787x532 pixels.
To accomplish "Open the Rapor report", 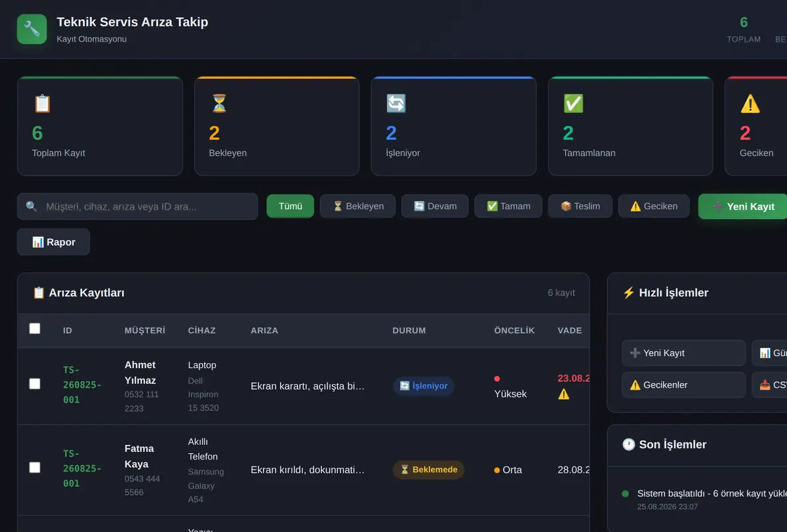I will tap(54, 242).
